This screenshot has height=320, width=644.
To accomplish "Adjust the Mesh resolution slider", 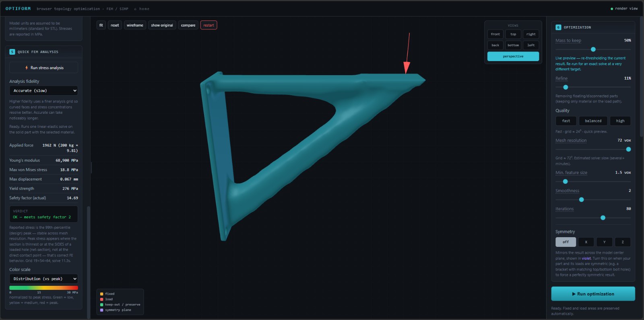I will click(593, 149).
